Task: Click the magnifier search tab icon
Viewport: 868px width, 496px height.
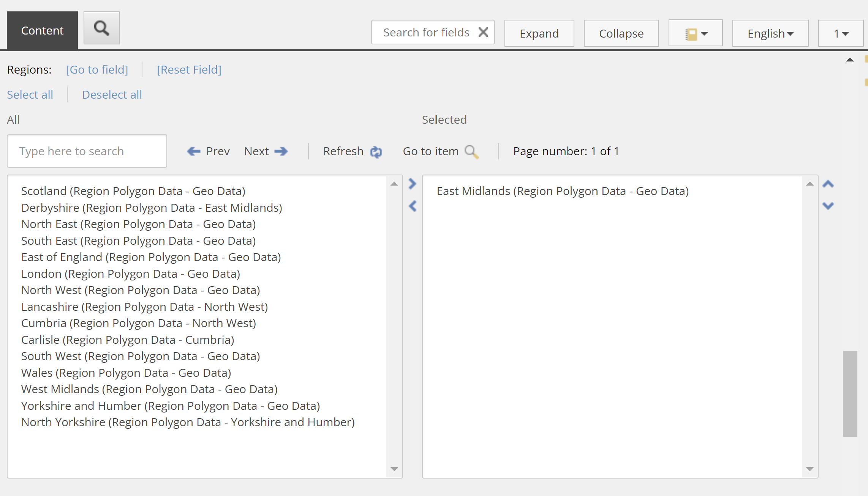Action: pos(101,28)
